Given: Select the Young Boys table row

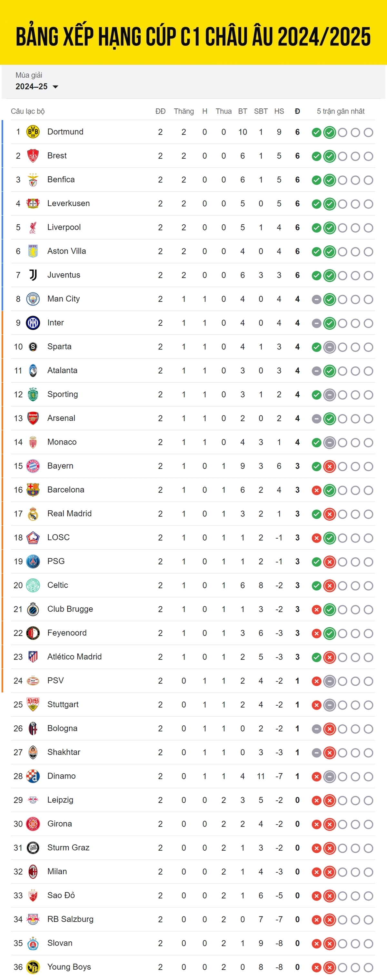Looking at the screenshot, I should click(193, 967).
